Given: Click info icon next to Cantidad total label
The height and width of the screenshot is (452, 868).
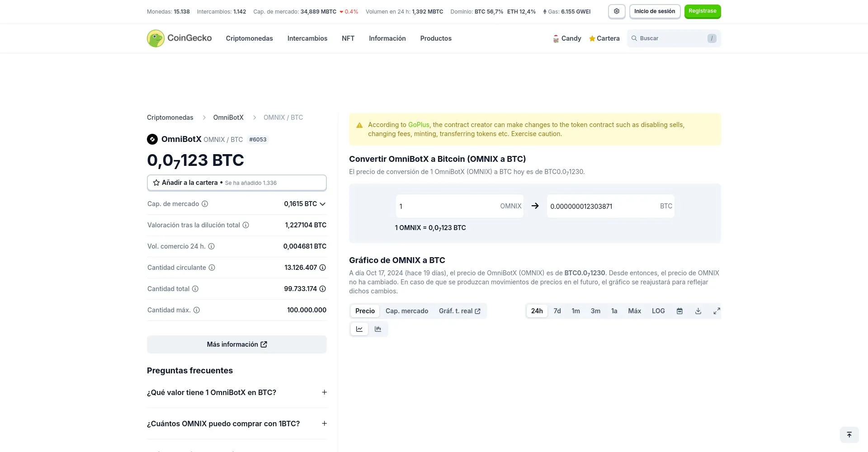Looking at the screenshot, I should 195,289.
